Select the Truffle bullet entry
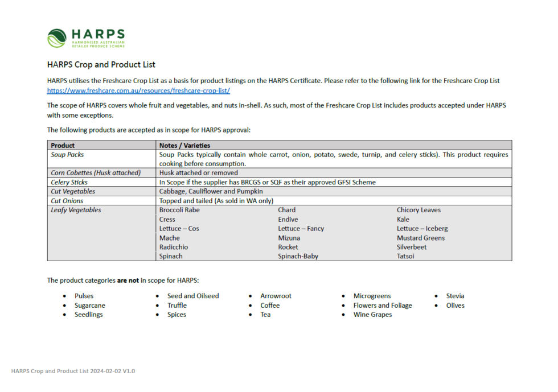 pyautogui.click(x=177, y=305)
